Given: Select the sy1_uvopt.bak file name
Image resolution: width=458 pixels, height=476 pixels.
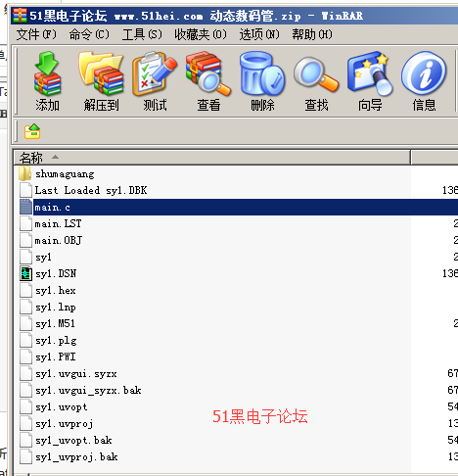Looking at the screenshot, I should [73, 441].
